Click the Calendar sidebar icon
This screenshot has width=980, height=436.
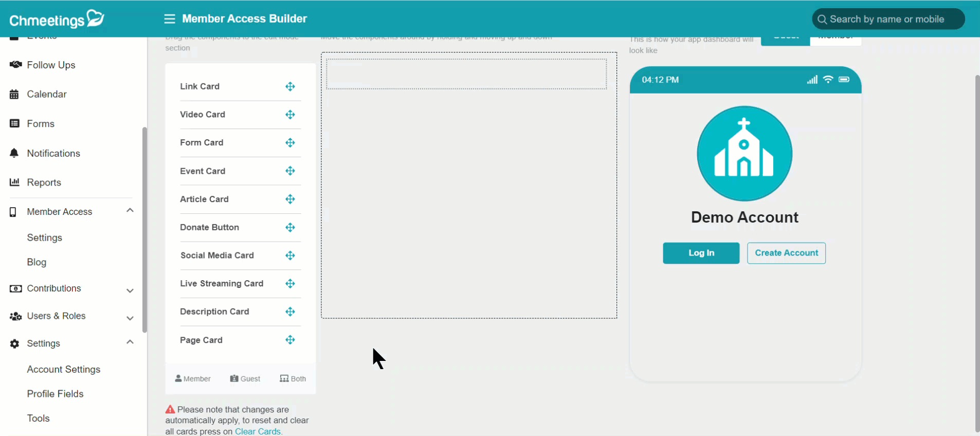point(14,94)
